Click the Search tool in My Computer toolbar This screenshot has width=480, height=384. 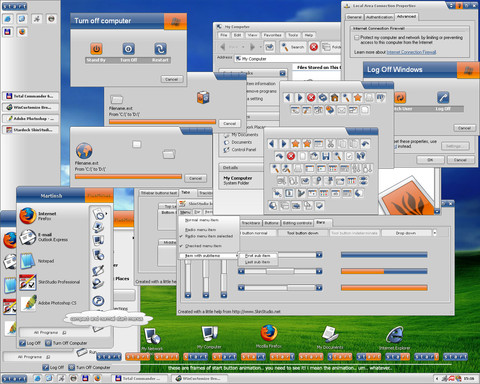292,47
